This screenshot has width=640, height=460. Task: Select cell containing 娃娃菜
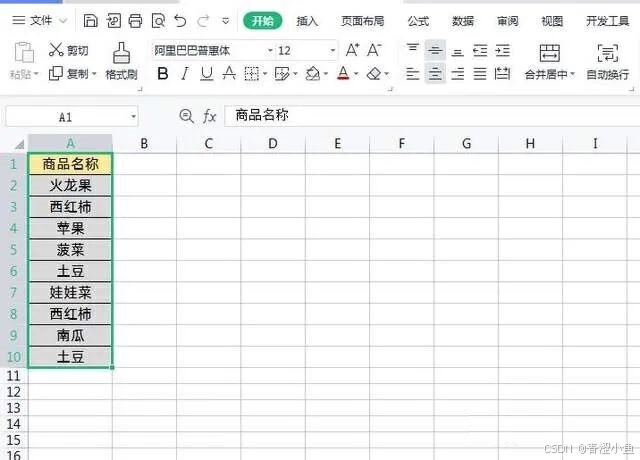tap(70, 292)
